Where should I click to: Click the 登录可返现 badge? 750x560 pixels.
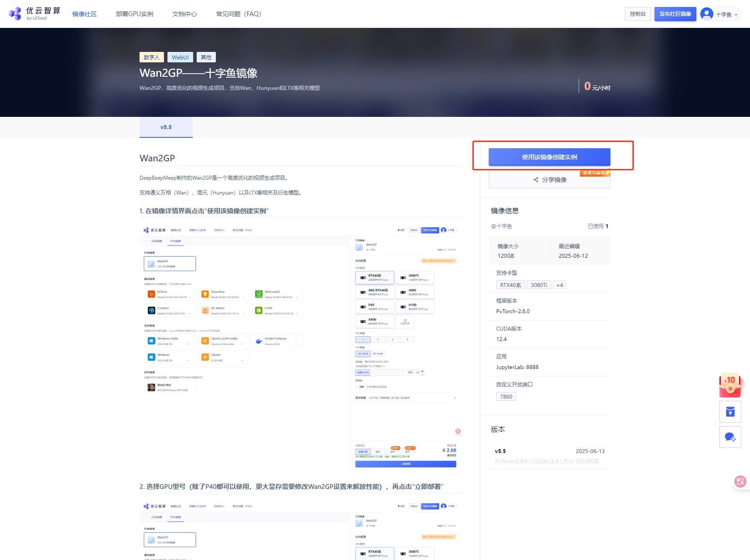(595, 173)
